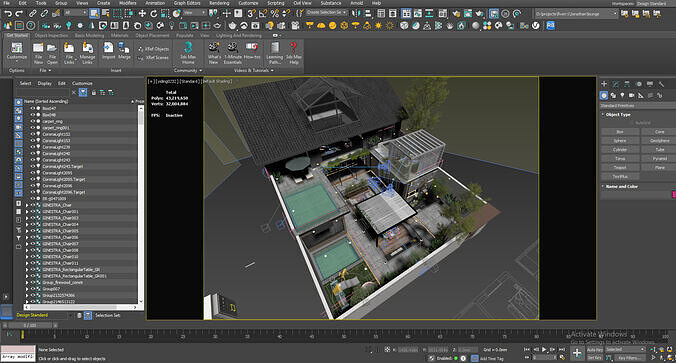Click the Box primitive button

[620, 131]
